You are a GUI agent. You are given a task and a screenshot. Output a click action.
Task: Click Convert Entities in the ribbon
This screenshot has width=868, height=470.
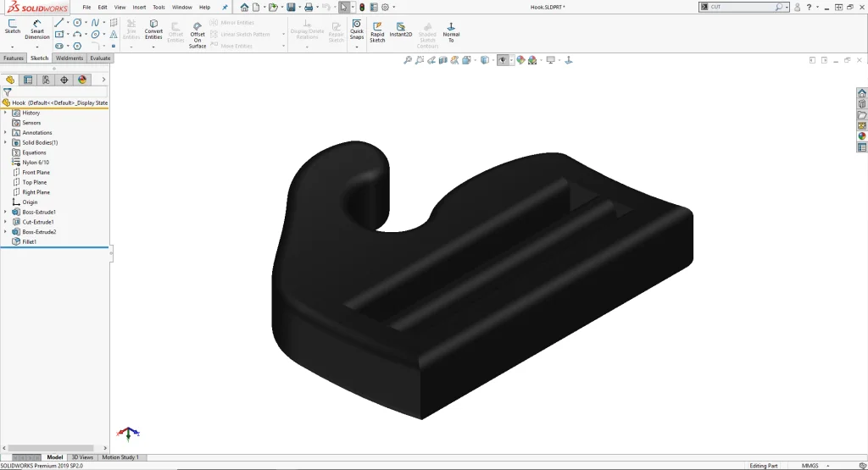click(153, 30)
